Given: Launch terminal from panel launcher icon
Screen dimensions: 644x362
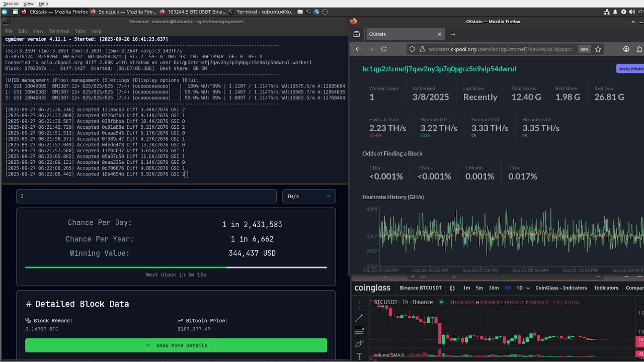Looking at the screenshot, I should tap(308, 12).
